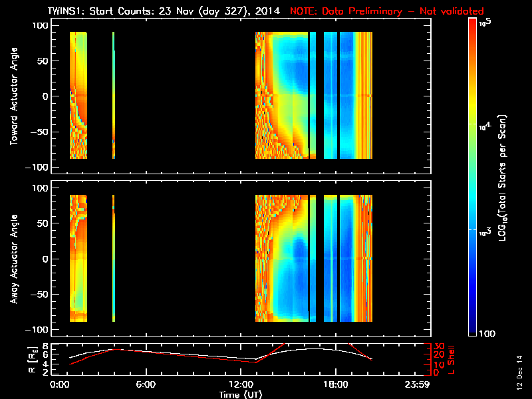Click the 6:00 time axis label
Screen dimensions: 532x399
point(146,385)
